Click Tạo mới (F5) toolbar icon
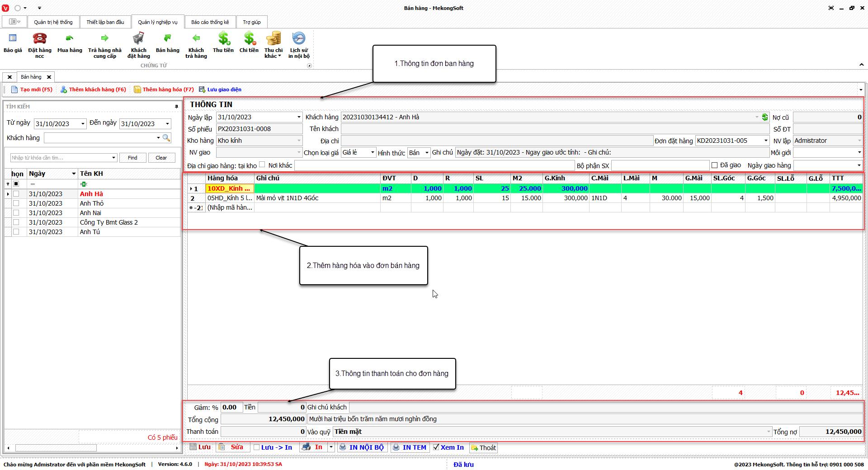The width and height of the screenshot is (868, 470). 32,89
